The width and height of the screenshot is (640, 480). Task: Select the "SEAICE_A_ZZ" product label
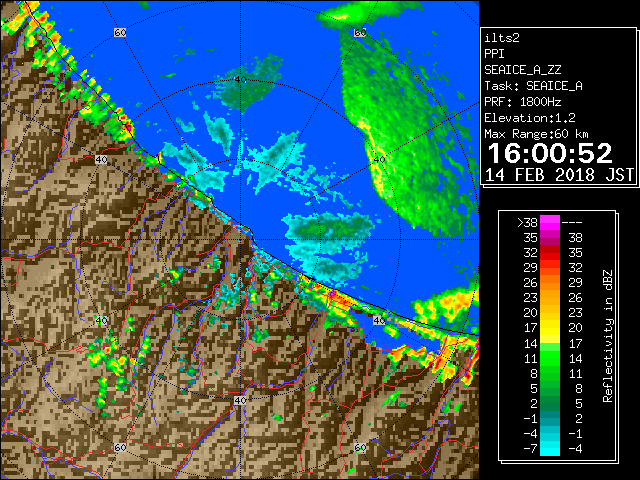(x=522, y=70)
